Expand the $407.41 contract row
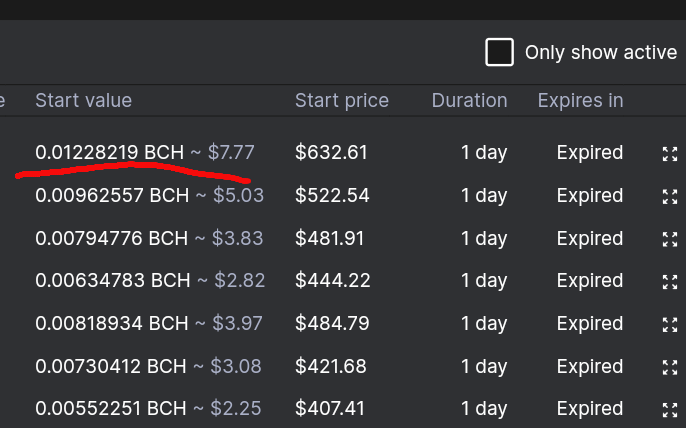686x428 pixels. tap(670, 410)
